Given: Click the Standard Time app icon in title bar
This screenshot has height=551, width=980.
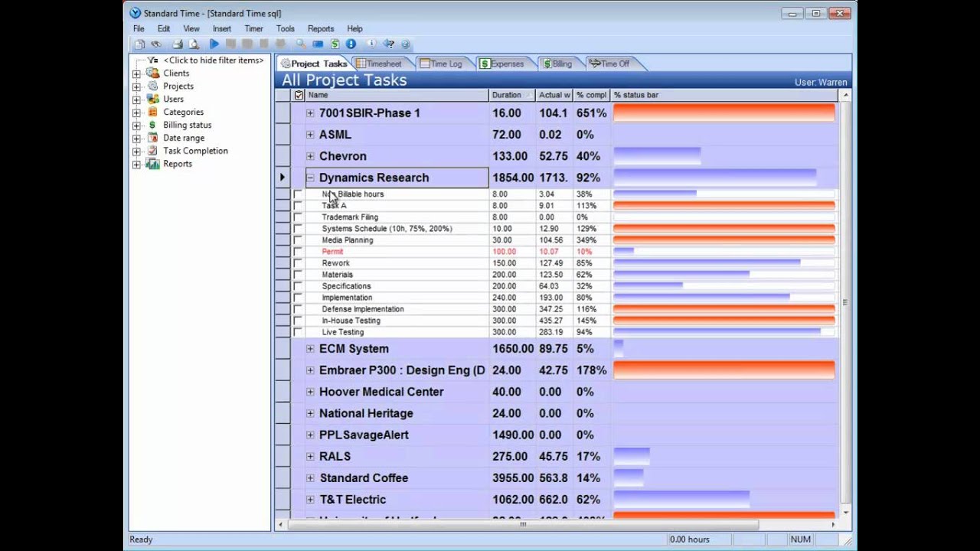Looking at the screenshot, I should point(136,13).
